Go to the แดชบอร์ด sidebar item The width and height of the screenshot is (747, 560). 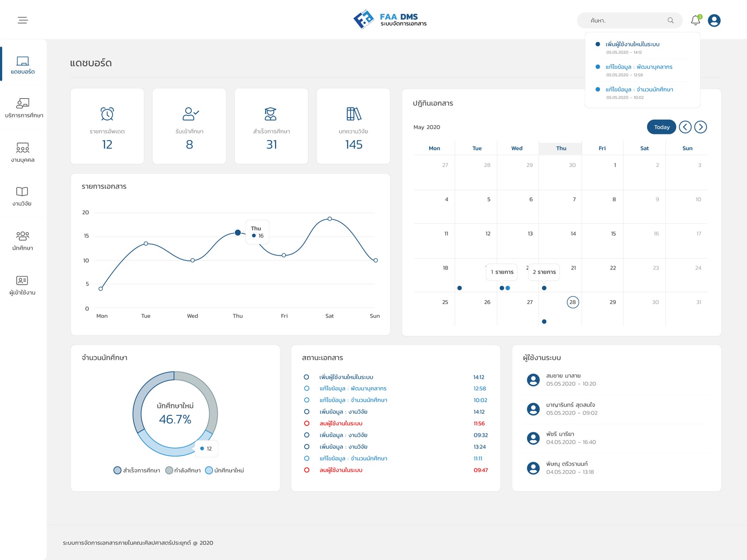(x=23, y=65)
